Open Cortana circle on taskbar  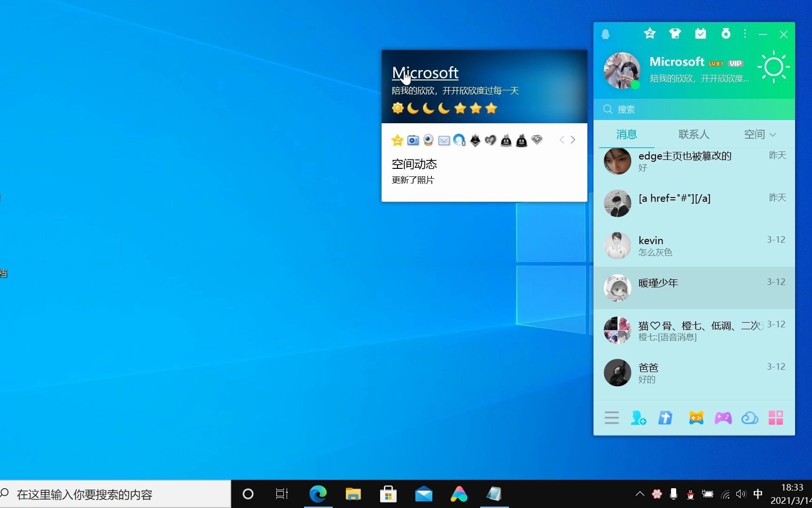click(x=248, y=494)
